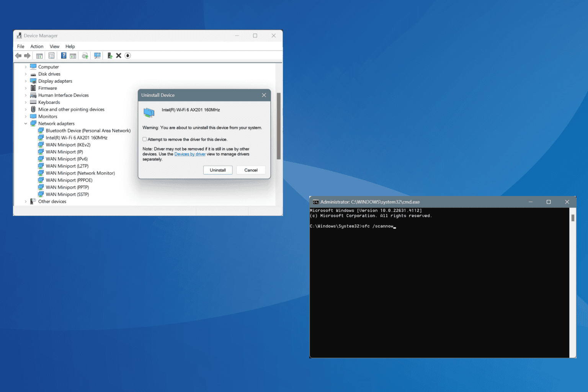The width and height of the screenshot is (588, 392).
Task: Click the Forward arrow in Device Manager toolbar
Action: click(x=27, y=56)
